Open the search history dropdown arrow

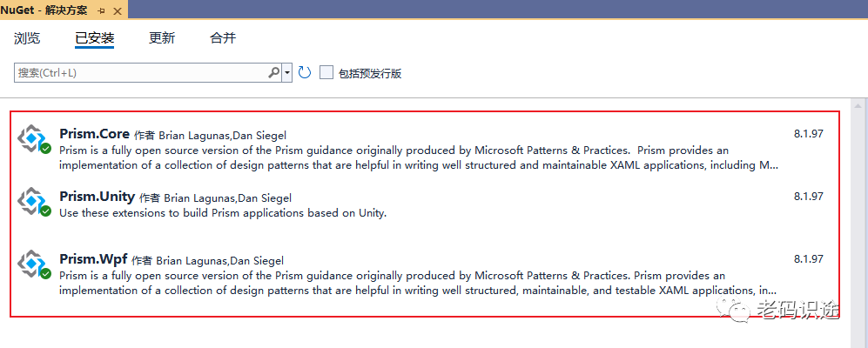pyautogui.click(x=286, y=72)
